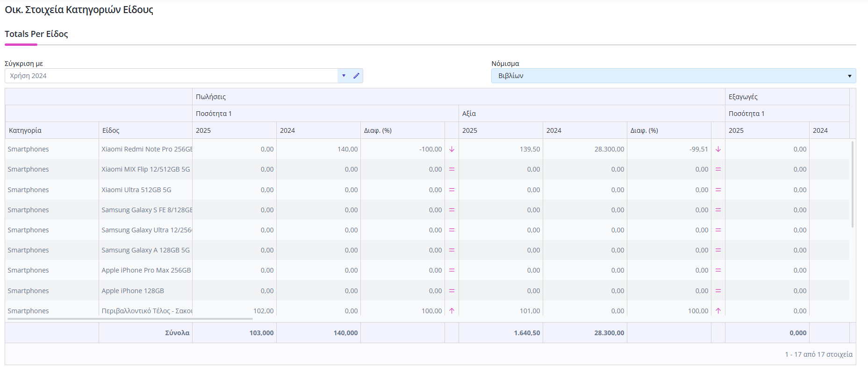
Task: Click the 2025 header under Πωλήσεις Ποσότητα 1
Action: click(234, 130)
